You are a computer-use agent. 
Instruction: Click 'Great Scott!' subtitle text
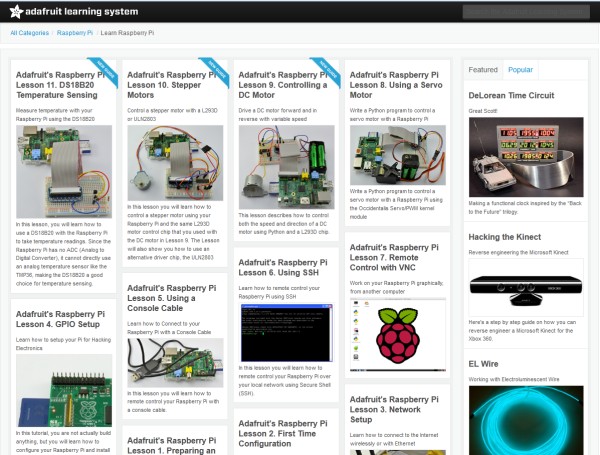483,111
